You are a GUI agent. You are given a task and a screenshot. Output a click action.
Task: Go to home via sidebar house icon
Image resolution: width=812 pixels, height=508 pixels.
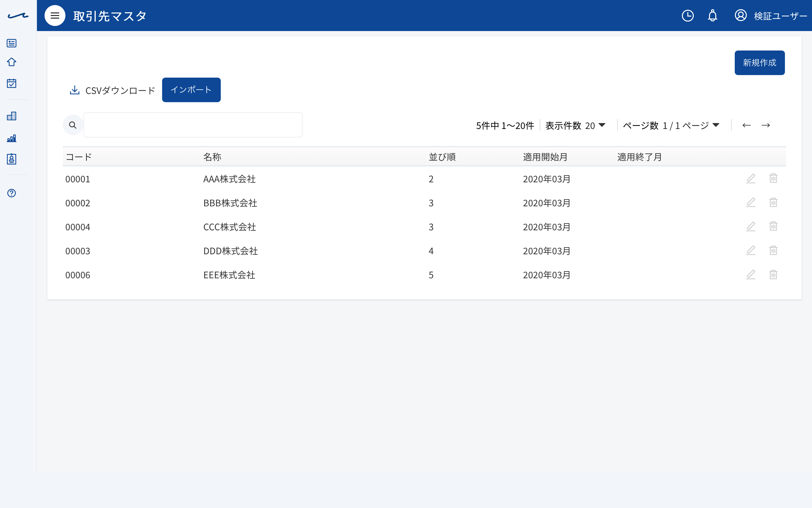(x=12, y=62)
